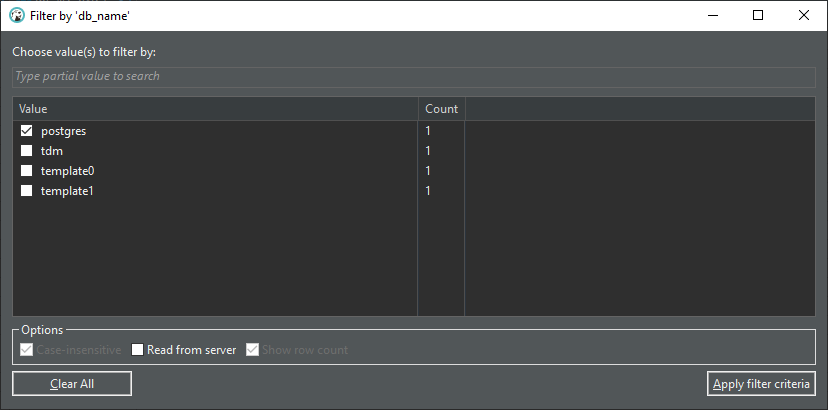Check the template1 value checkbox
This screenshot has width=828, height=410.
(26, 191)
